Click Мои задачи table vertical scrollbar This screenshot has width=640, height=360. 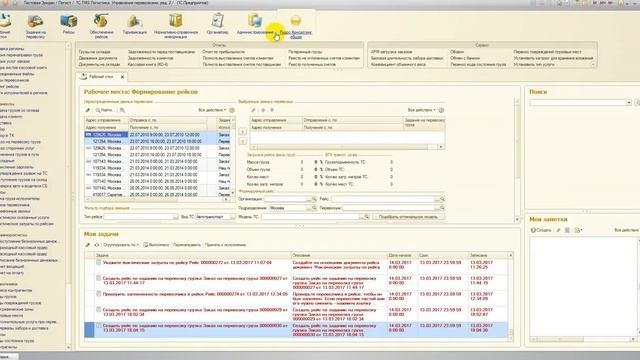pos(511,296)
